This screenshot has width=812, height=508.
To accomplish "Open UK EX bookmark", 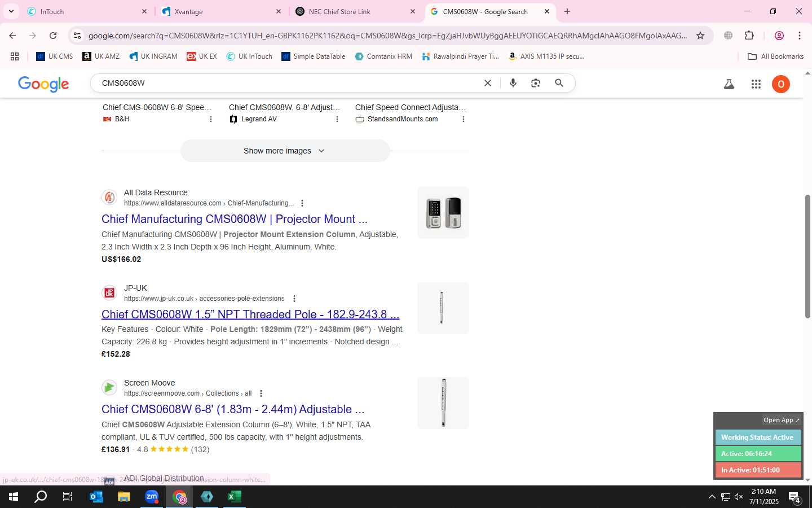I will [x=202, y=56].
